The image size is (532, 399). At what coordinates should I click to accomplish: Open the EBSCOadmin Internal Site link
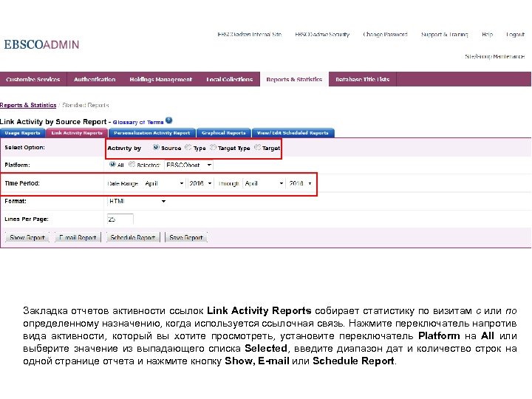click(250, 34)
